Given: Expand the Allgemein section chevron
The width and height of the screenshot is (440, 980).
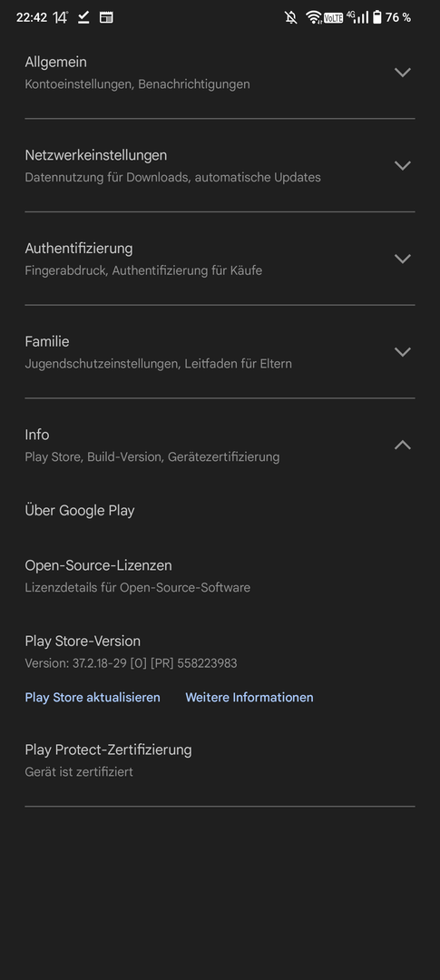Looking at the screenshot, I should [x=403, y=73].
